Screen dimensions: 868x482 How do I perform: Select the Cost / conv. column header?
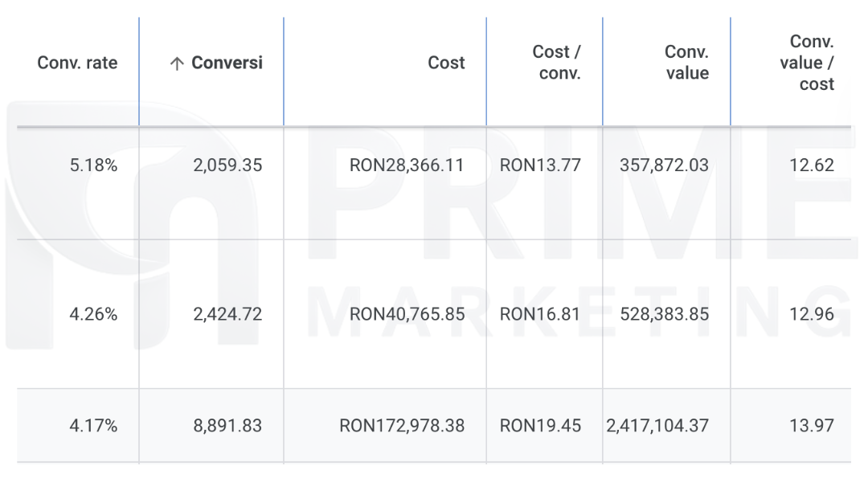tap(556, 63)
